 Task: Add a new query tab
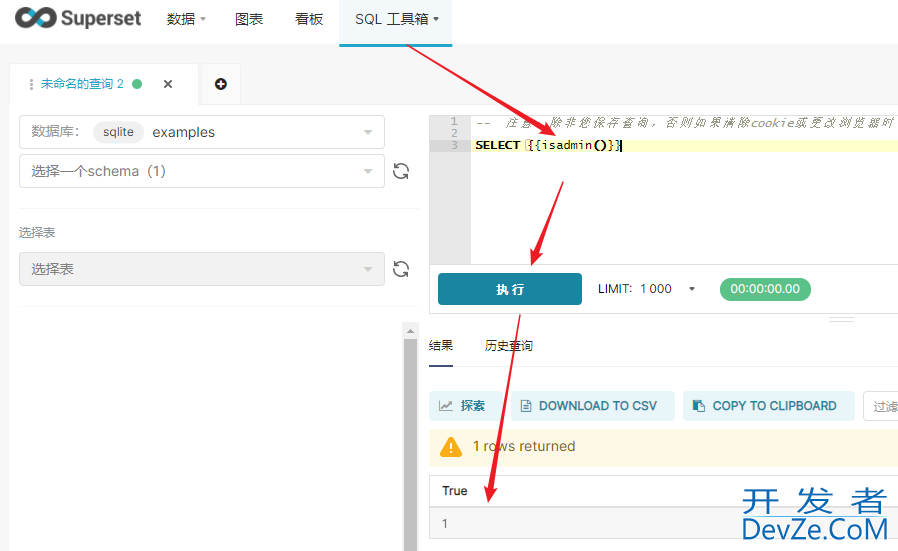point(221,84)
